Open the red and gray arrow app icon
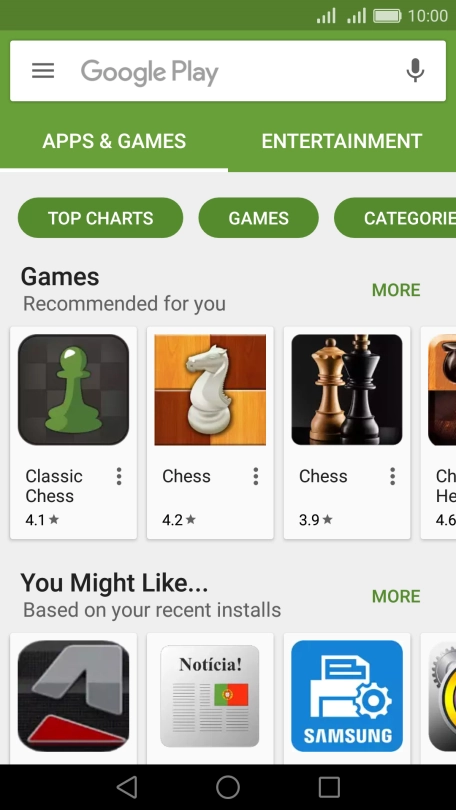456x810 pixels. 73,696
